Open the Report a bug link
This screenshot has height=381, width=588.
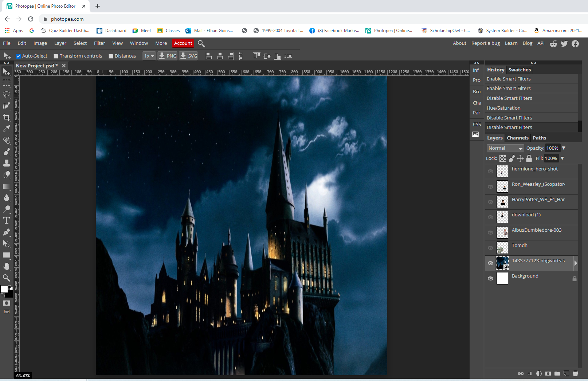pos(485,43)
